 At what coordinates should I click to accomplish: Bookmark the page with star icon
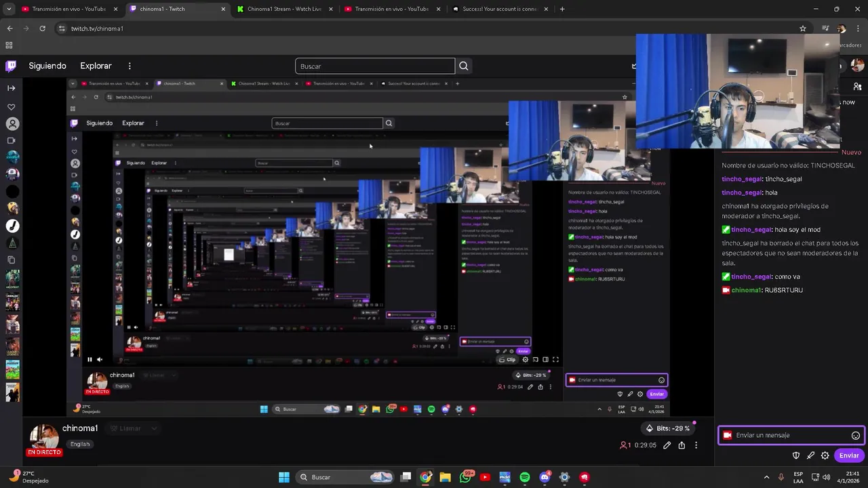[x=803, y=28]
